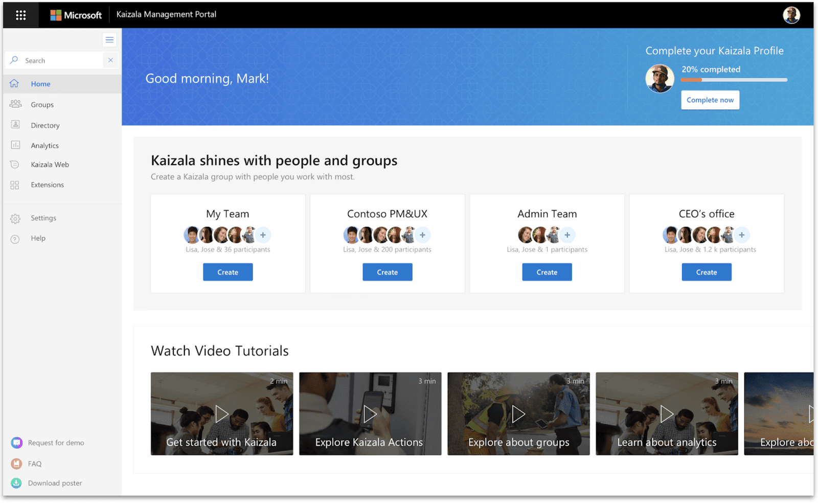Go to Home in sidebar

[62, 84]
